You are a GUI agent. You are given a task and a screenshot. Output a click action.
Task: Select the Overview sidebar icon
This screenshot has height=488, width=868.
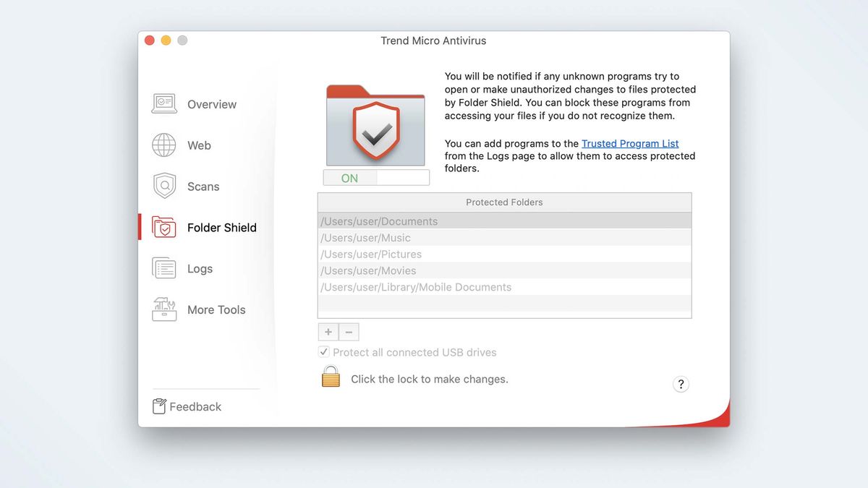tap(163, 103)
